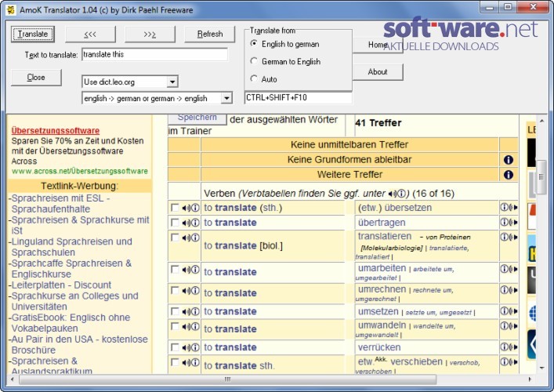Screen dimensions: 554x392
Task: Click the vertical scrollbar thumb in results
Action: [541, 177]
